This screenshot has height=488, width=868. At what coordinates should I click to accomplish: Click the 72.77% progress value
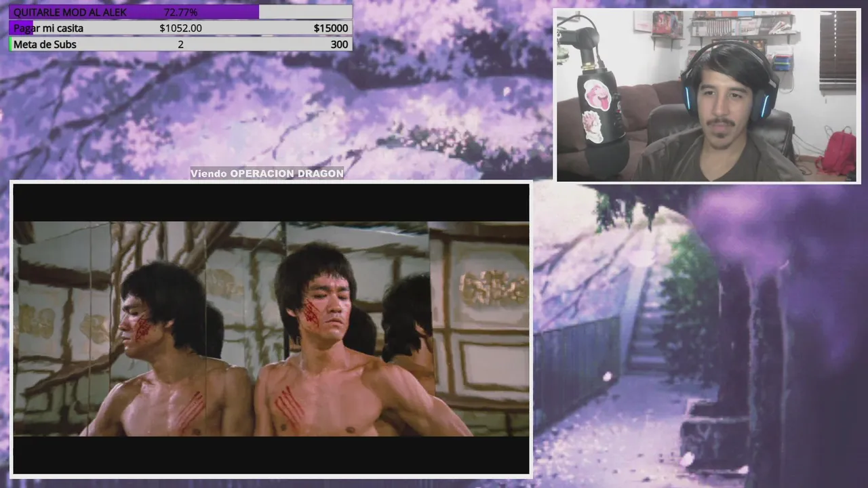[180, 12]
